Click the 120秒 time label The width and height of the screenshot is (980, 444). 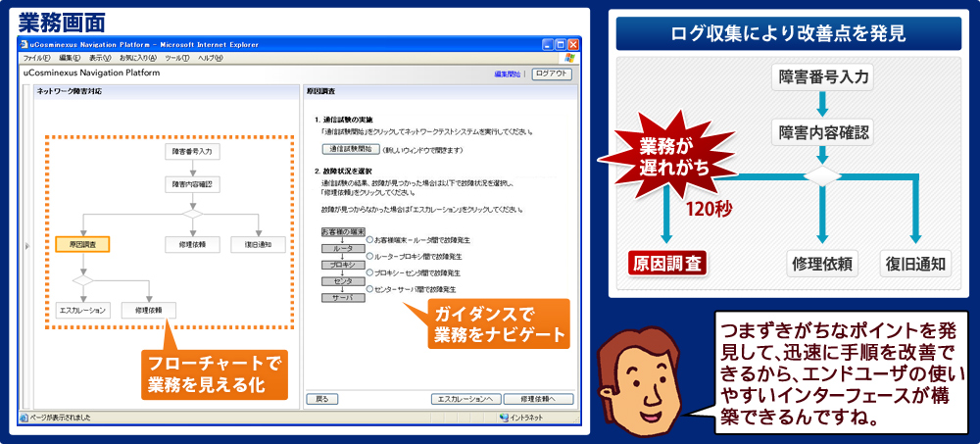[x=709, y=209]
